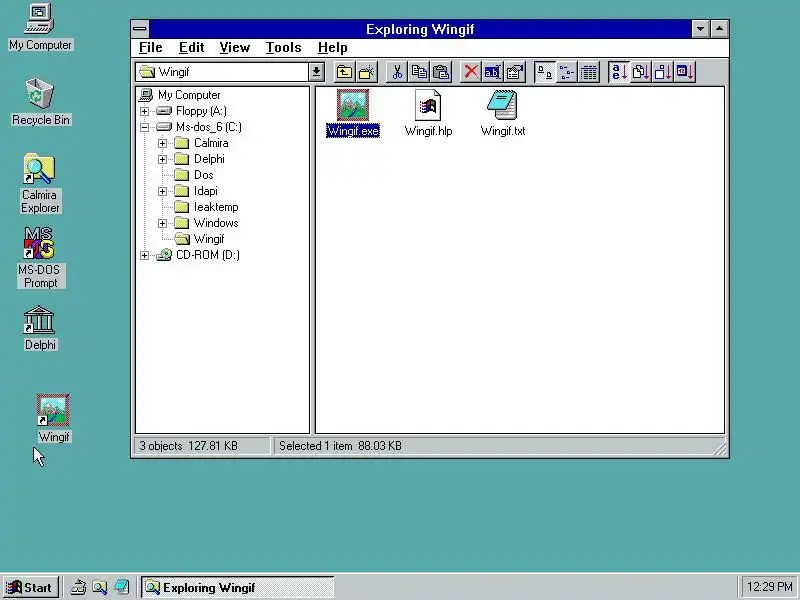800x600 pixels.
Task: Click Wingif desktop shortcut
Action: pos(53,418)
